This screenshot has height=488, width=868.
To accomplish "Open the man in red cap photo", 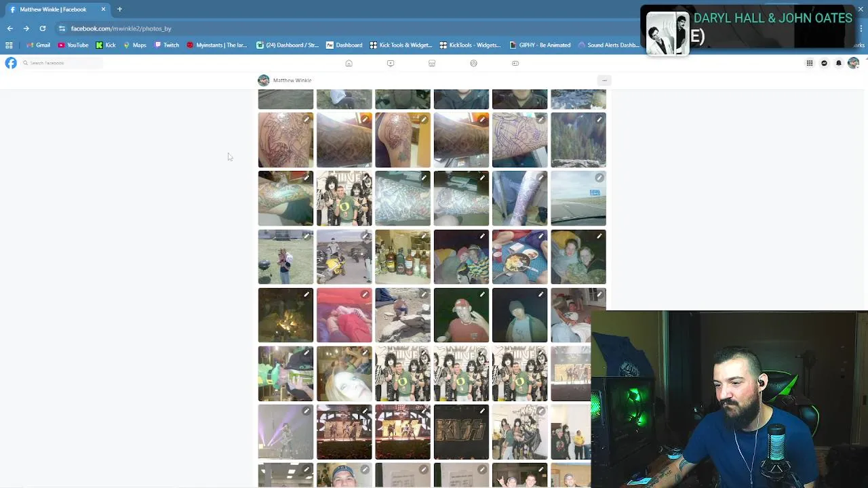I will pos(461,315).
